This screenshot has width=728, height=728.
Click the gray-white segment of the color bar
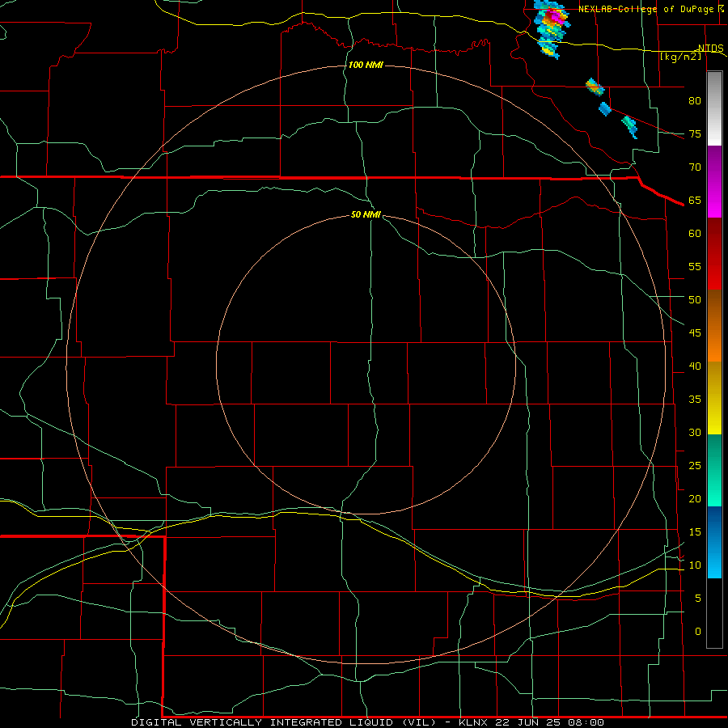(x=714, y=108)
